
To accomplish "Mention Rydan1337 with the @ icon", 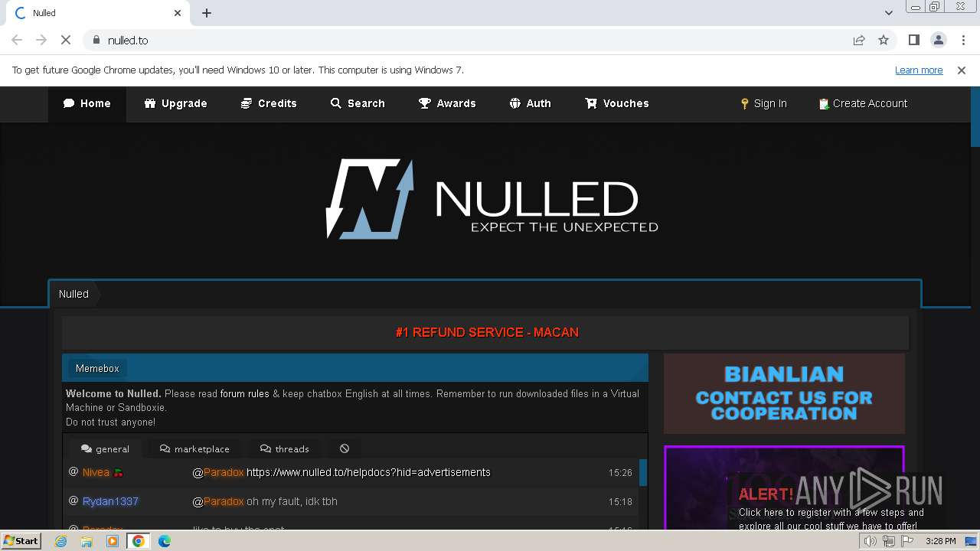I will 73,501.
